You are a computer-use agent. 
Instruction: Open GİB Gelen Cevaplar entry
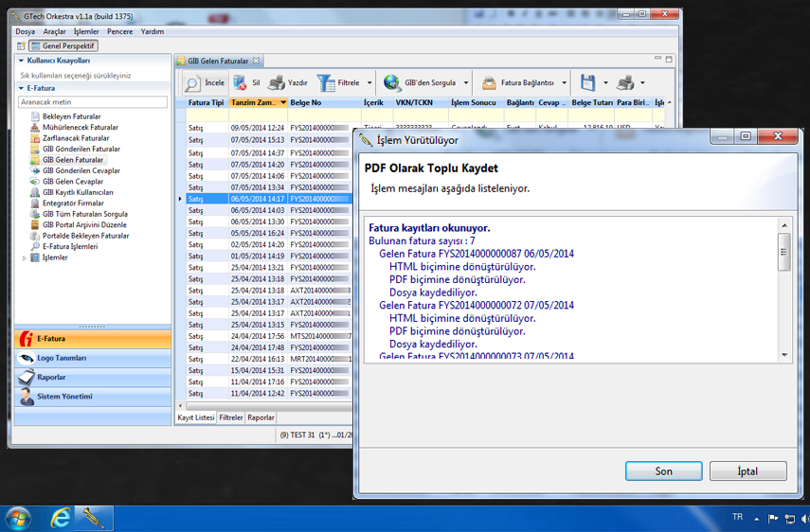point(72,181)
